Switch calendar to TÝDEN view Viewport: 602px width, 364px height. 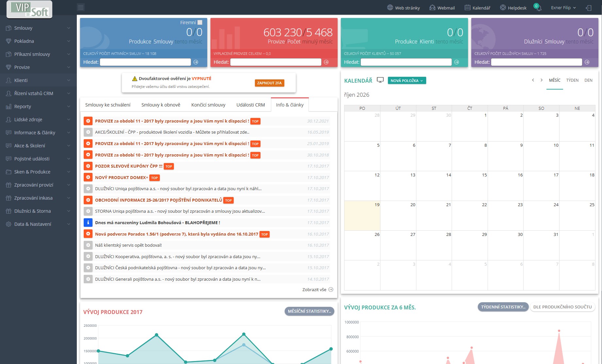(572, 80)
